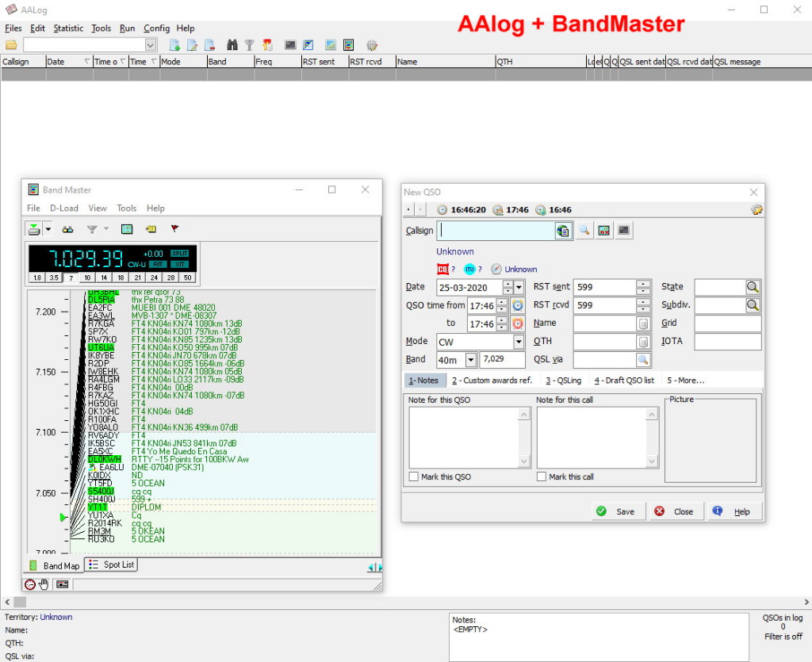Open the Mode dropdown showing CW

click(x=519, y=342)
